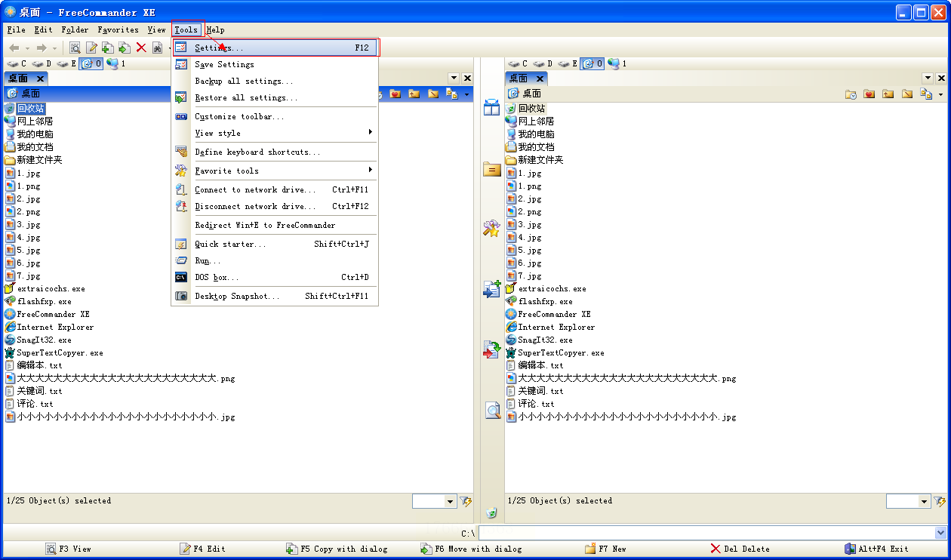Click the F7 New button
The width and height of the screenshot is (951, 560).
pos(606,549)
